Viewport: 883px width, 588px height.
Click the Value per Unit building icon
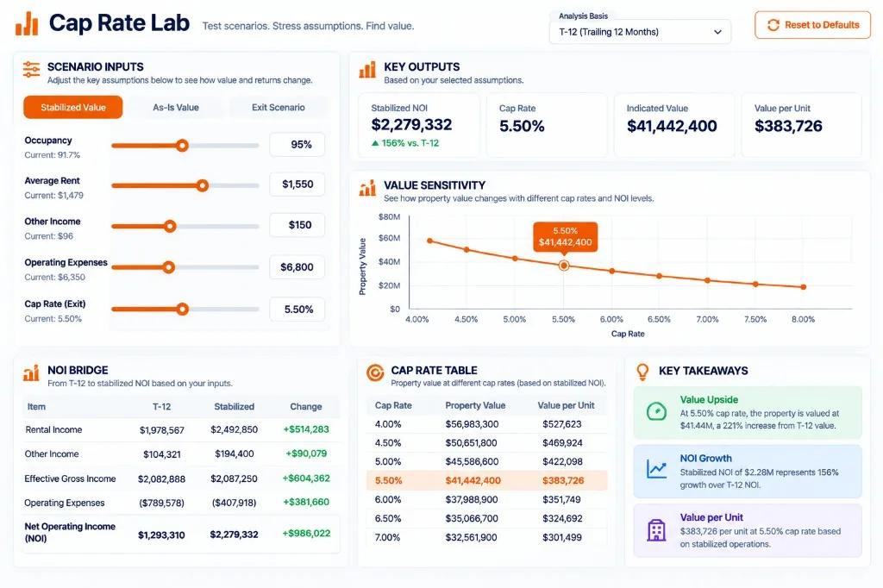tap(656, 530)
